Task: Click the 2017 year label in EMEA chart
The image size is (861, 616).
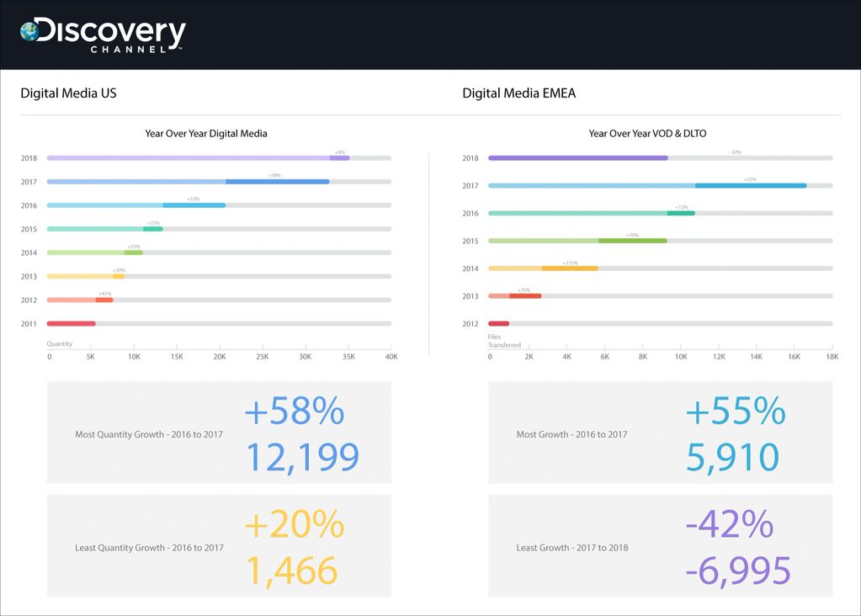Action: click(470, 186)
